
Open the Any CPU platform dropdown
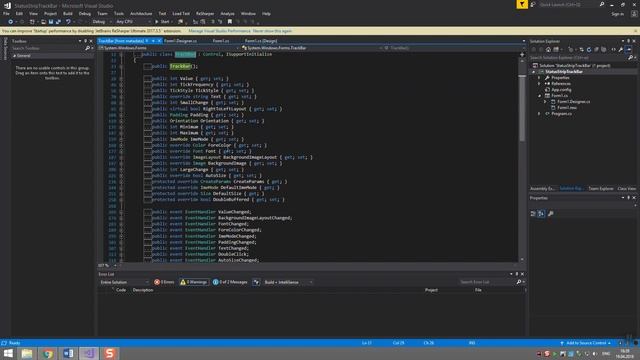133,22
